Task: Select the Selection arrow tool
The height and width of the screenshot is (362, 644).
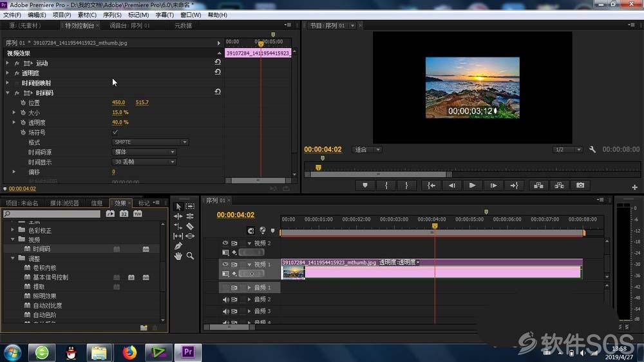Action: [x=178, y=206]
